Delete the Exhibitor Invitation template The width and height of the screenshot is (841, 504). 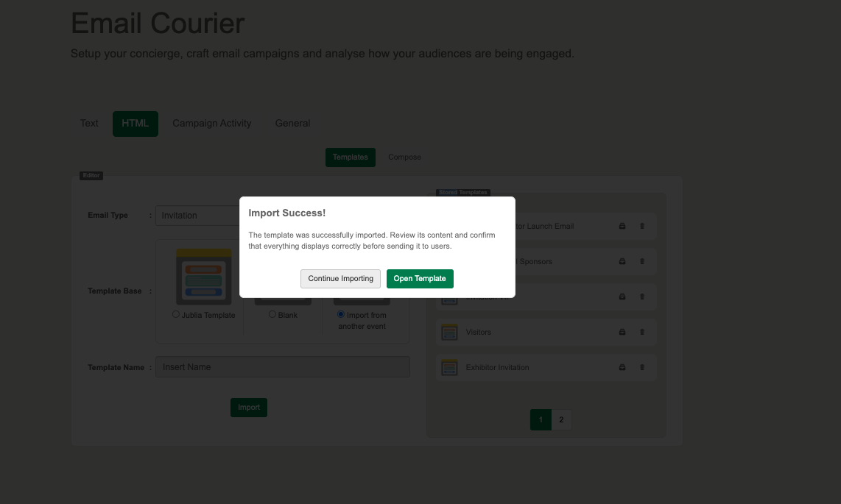tap(642, 367)
